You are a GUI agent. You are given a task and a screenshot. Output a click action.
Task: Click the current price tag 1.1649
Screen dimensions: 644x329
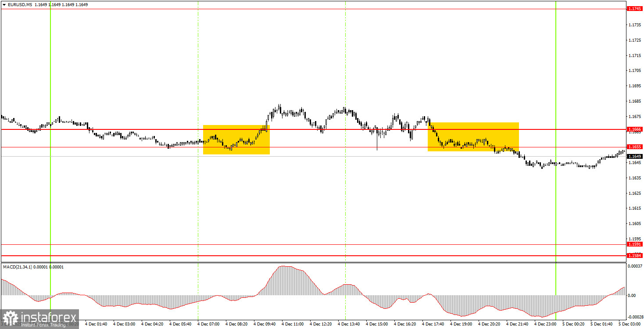point(635,156)
